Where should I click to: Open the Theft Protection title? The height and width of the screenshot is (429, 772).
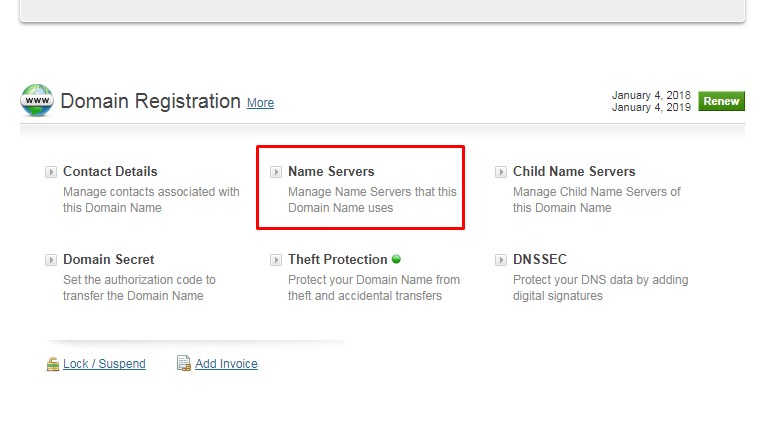click(x=338, y=259)
